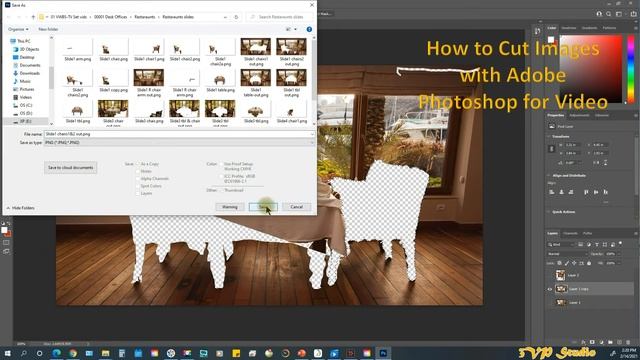
Task: Click 00001 Desk Offices breadcrumb
Action: [x=111, y=17]
